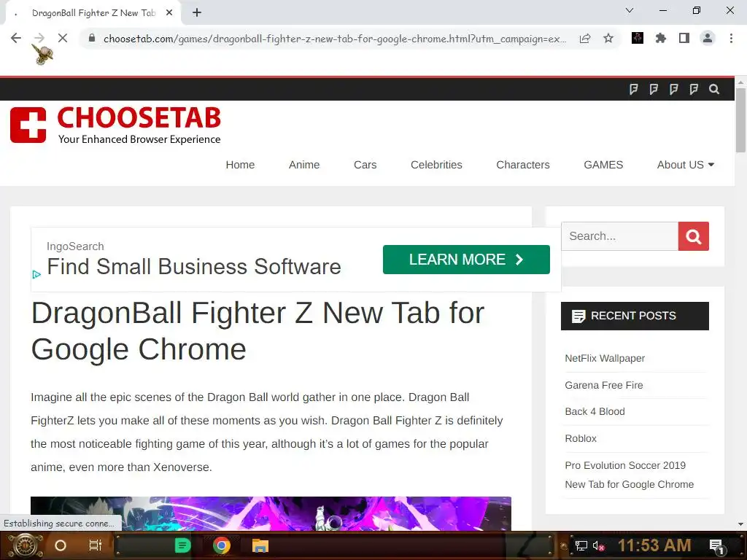
Task: Stop loading the page
Action: (63, 38)
